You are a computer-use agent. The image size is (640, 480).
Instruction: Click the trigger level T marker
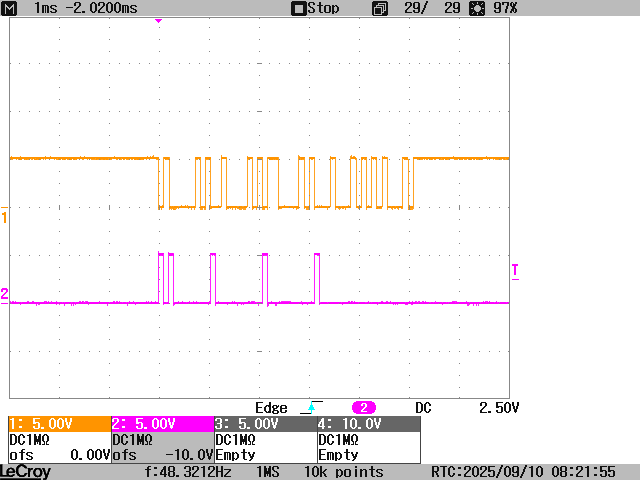(x=516, y=271)
